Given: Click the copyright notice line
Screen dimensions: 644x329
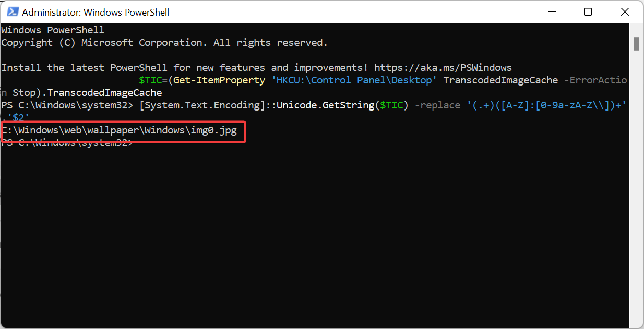Looking at the screenshot, I should [164, 42].
